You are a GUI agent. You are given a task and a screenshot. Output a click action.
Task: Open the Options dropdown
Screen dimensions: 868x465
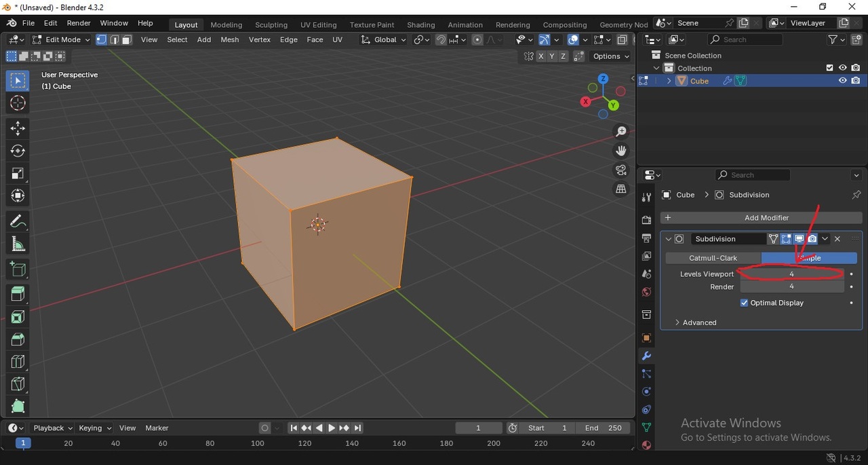610,56
